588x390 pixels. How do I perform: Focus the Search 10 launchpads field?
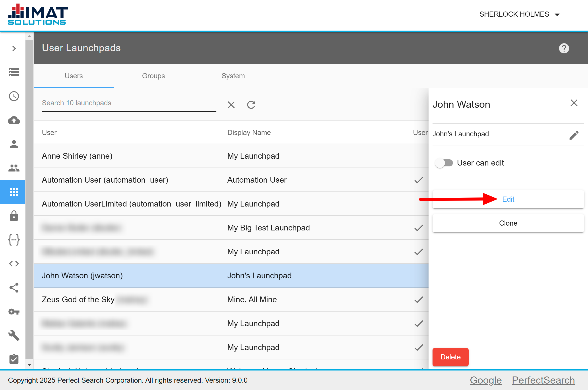[129, 103]
